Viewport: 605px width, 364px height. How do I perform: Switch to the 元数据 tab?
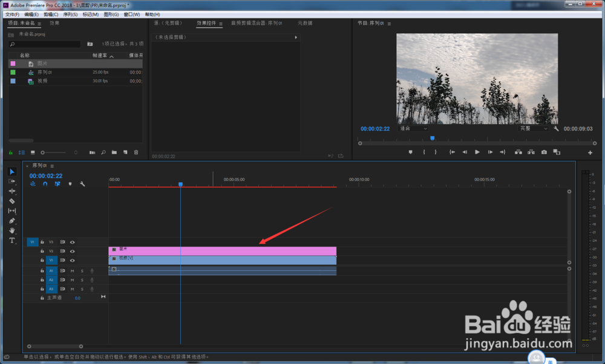[305, 23]
